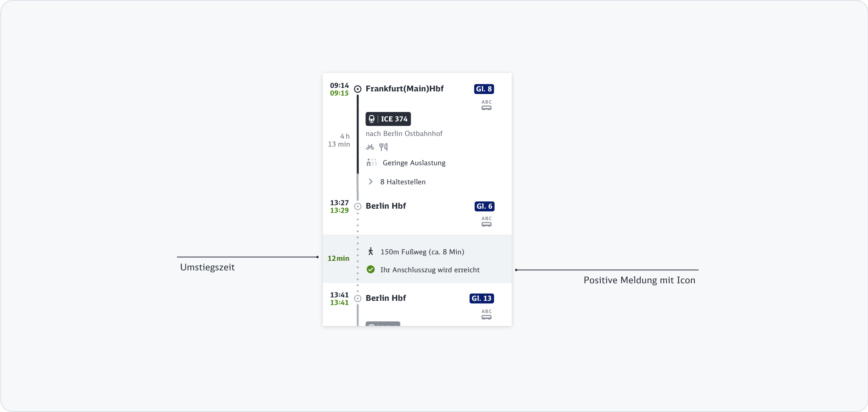Image resolution: width=868 pixels, height=412 pixels.
Task: Click the walking pedestrian icon
Action: click(370, 252)
